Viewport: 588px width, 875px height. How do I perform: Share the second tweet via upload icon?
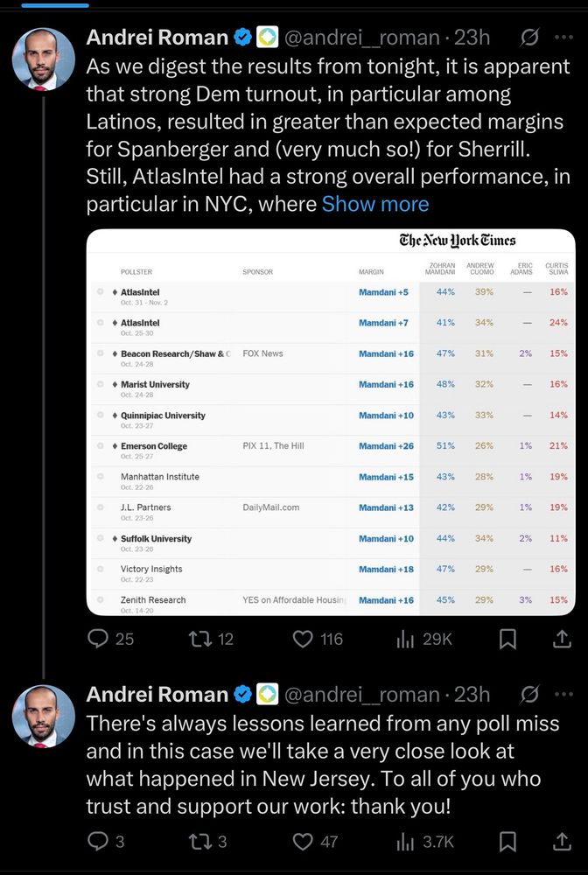tap(562, 842)
